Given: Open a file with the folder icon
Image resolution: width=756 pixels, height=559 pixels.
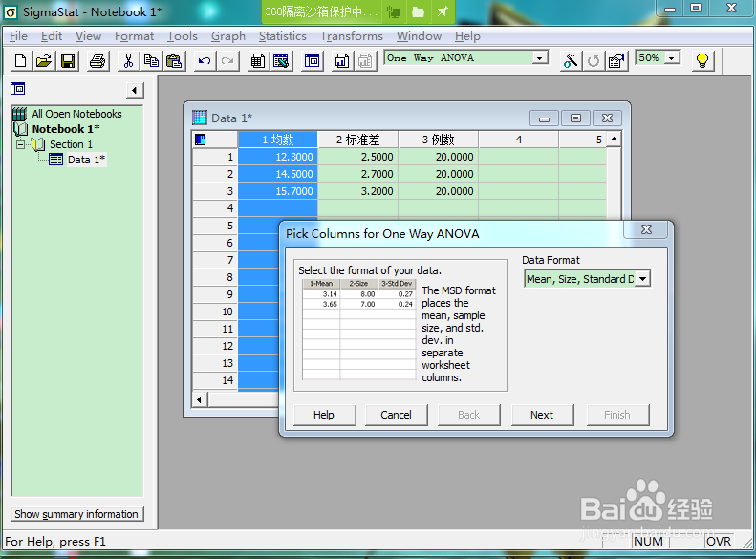Looking at the screenshot, I should 44,61.
